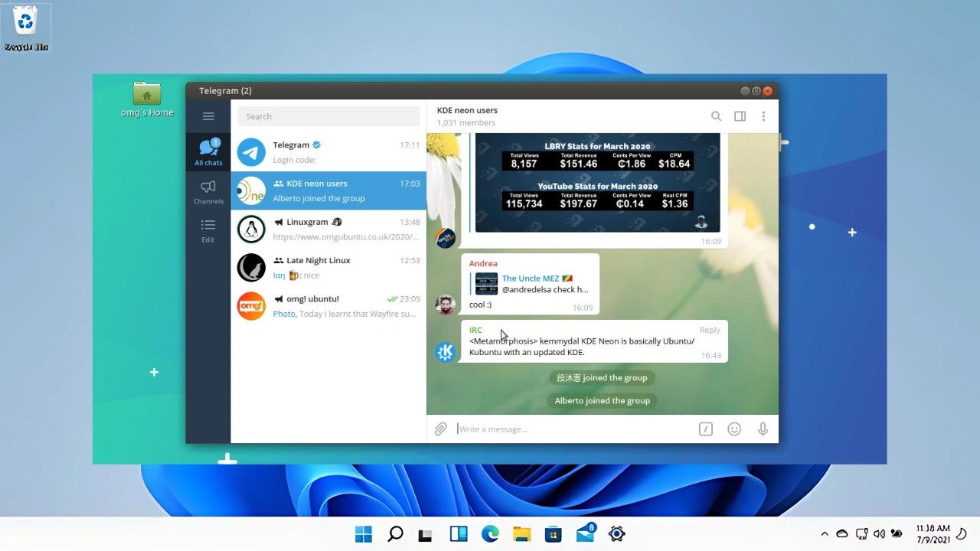980x551 pixels.
Task: Open the Channels folder
Action: pyautogui.click(x=208, y=192)
